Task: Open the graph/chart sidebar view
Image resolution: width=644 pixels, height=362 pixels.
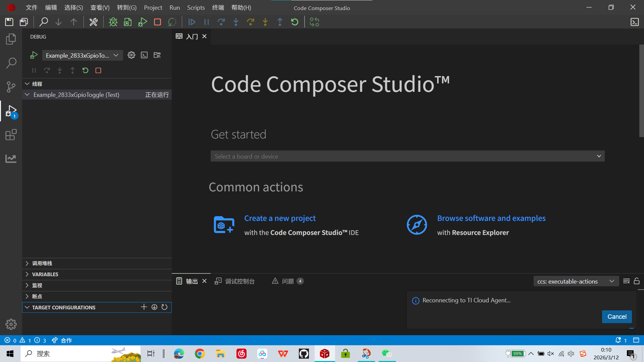Action: coord(11,158)
